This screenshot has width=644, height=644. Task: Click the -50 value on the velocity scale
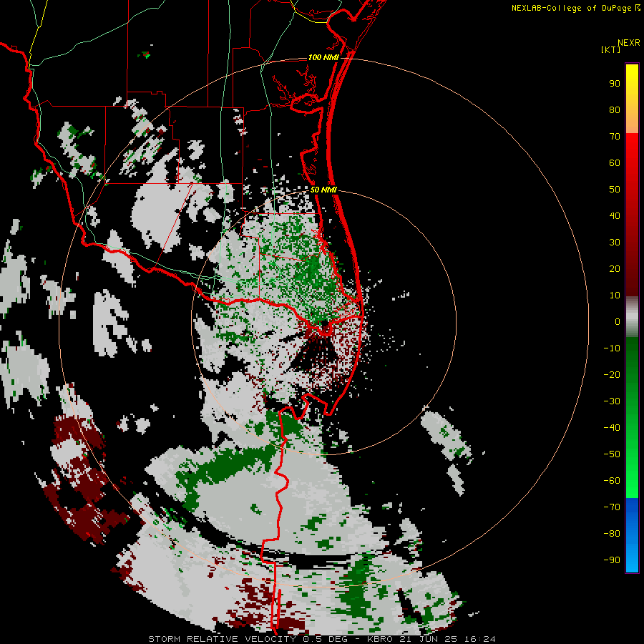pyautogui.click(x=612, y=454)
